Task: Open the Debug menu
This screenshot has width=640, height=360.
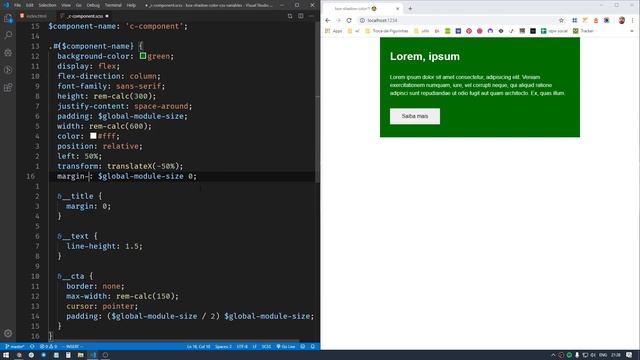Action: point(93,5)
